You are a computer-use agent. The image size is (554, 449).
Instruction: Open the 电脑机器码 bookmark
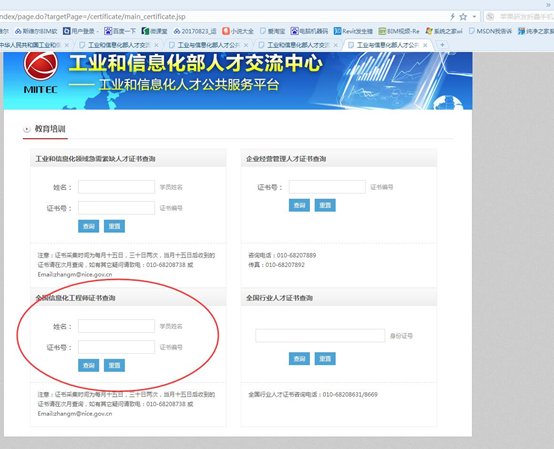click(x=309, y=31)
